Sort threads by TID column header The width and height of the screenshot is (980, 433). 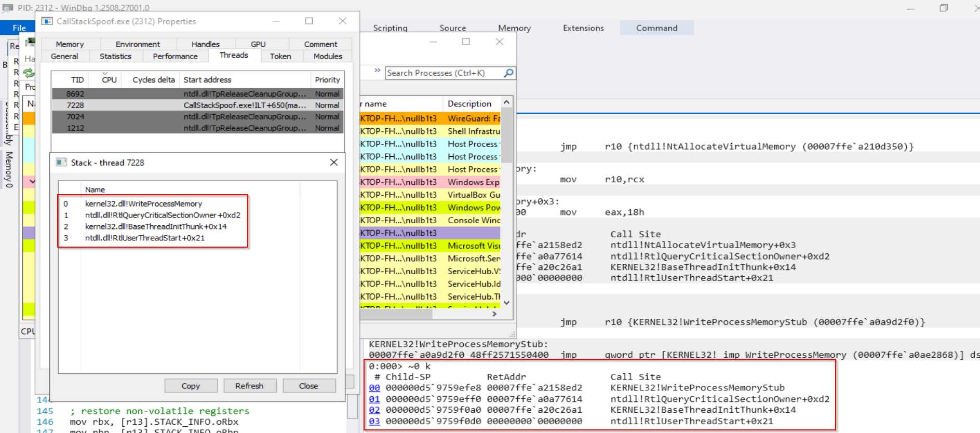tap(70, 79)
